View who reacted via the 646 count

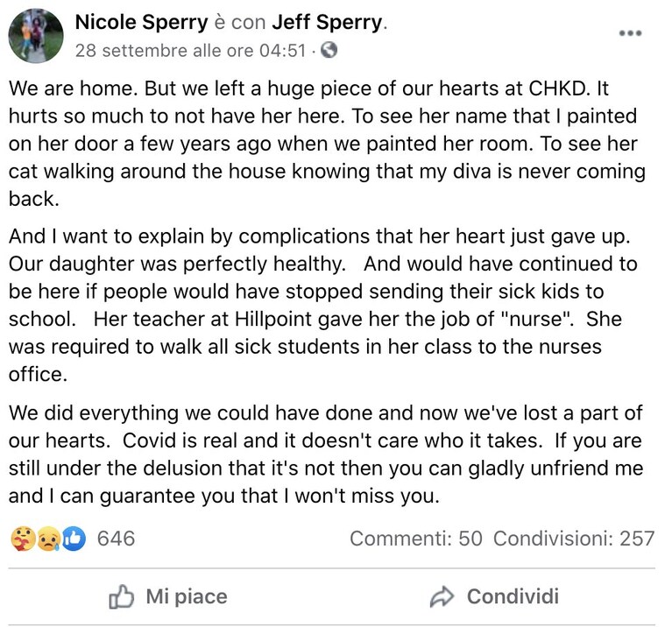click(116, 539)
